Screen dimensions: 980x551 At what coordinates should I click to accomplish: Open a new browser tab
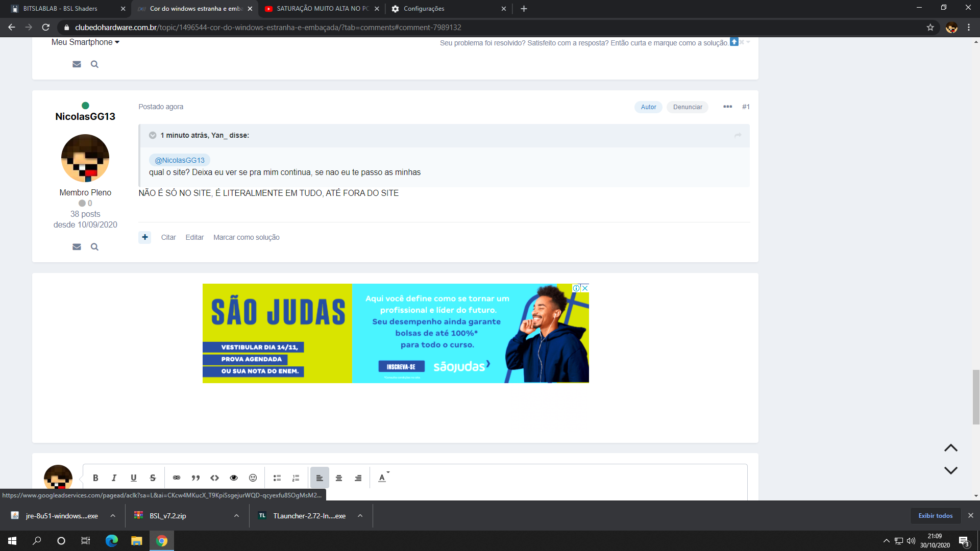524,9
